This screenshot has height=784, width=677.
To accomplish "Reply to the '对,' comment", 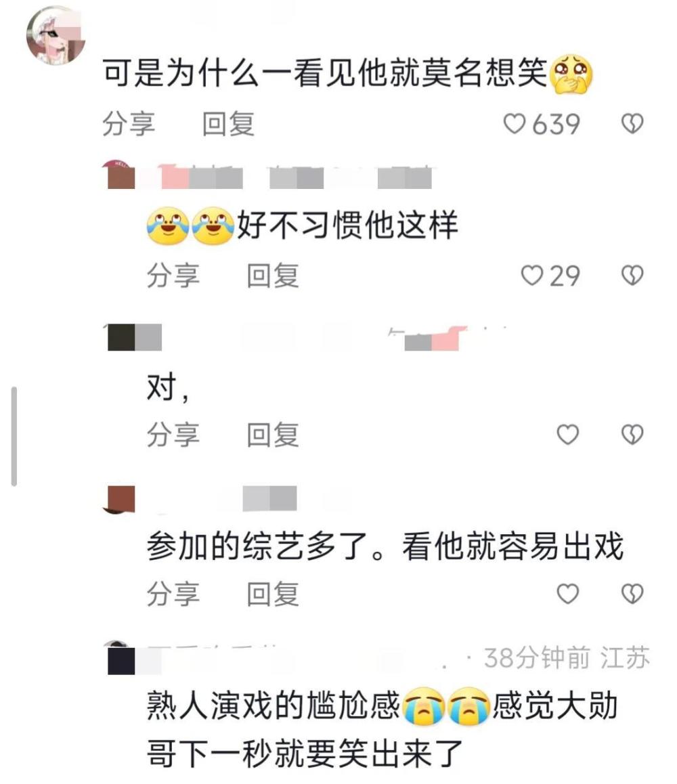I will tap(273, 435).
